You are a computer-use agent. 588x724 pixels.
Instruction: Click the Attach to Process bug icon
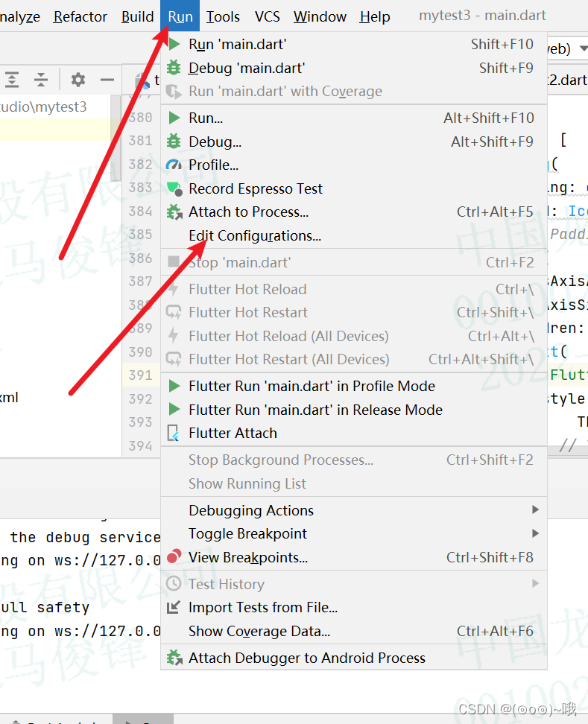(174, 212)
